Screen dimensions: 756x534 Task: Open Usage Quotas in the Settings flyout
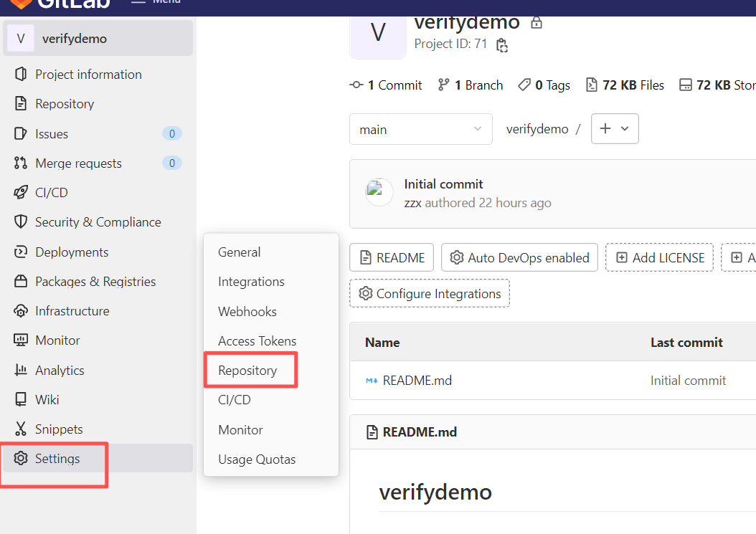pos(257,459)
